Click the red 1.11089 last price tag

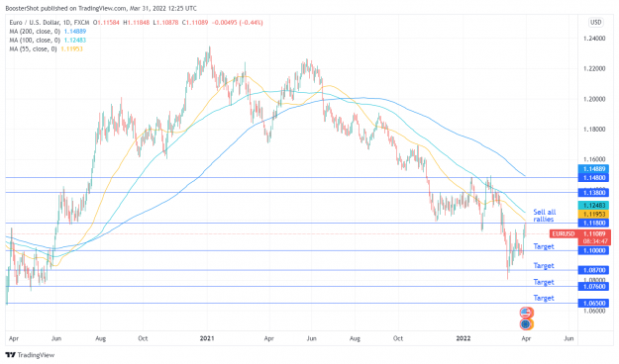[593, 233]
